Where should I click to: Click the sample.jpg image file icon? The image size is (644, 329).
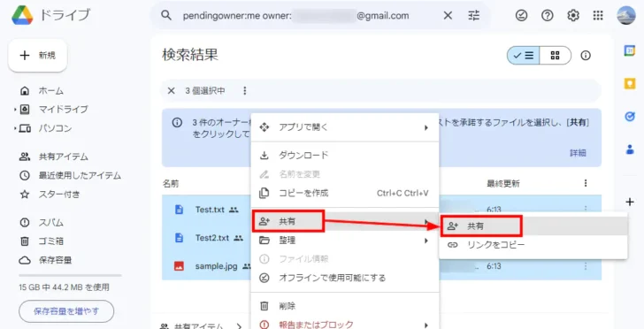point(179,266)
